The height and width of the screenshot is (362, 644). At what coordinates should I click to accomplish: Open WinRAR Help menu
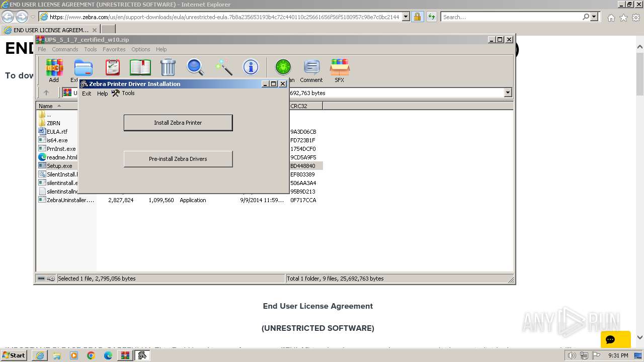[x=161, y=49]
